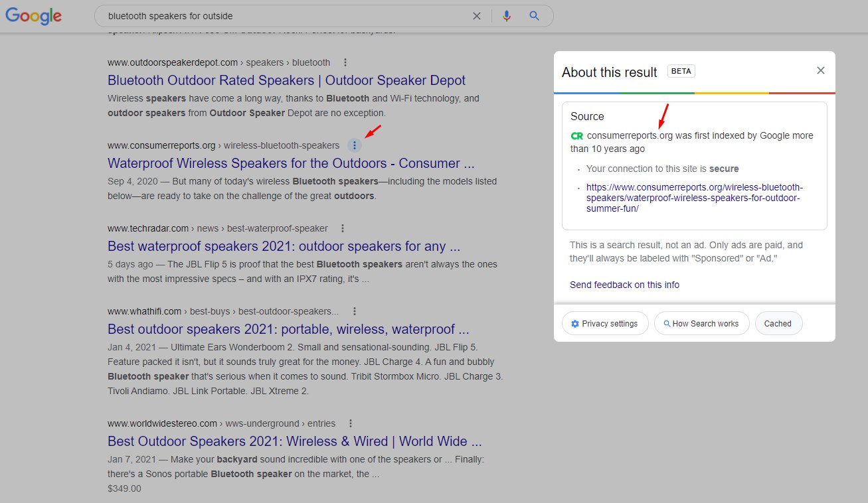Click the magnifying glass search icon

tap(534, 16)
